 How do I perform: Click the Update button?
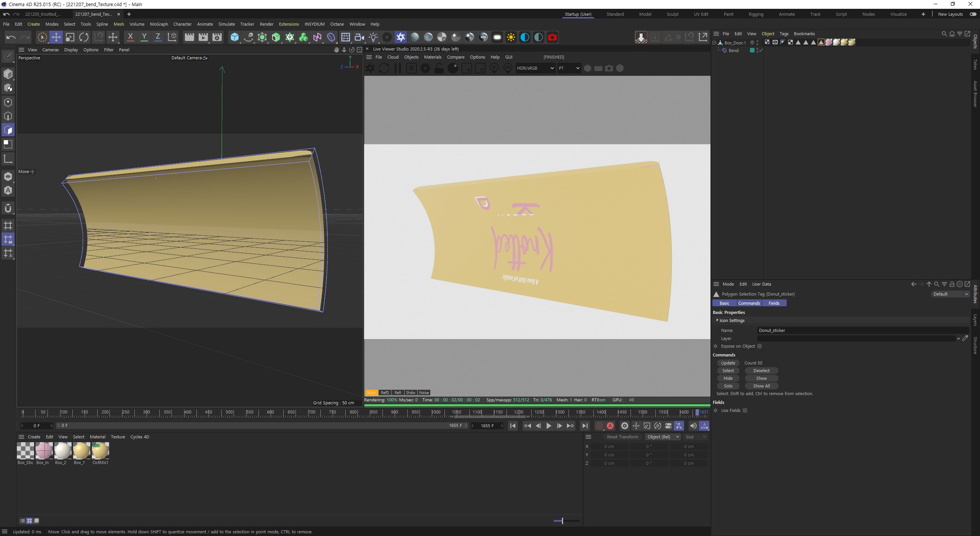pos(728,363)
